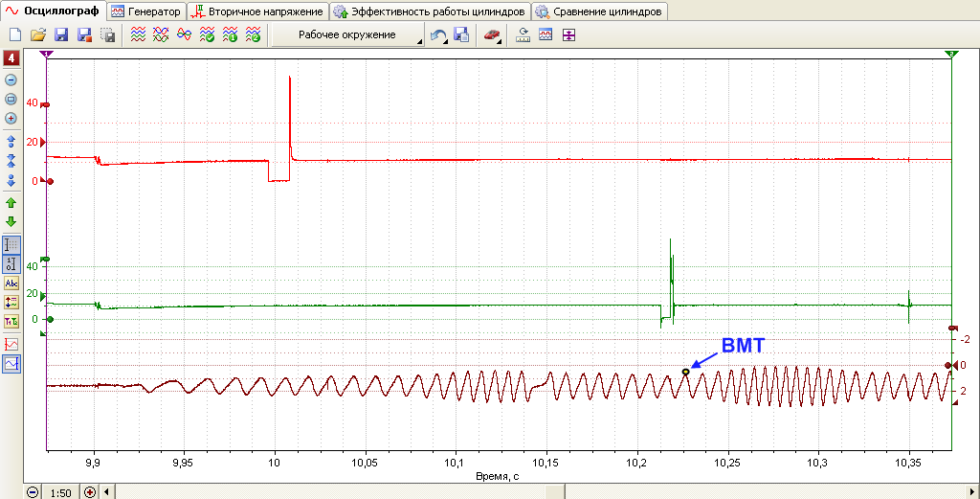Click the fit-zoom circle with square
This screenshot has height=499, width=980.
coord(11,99)
